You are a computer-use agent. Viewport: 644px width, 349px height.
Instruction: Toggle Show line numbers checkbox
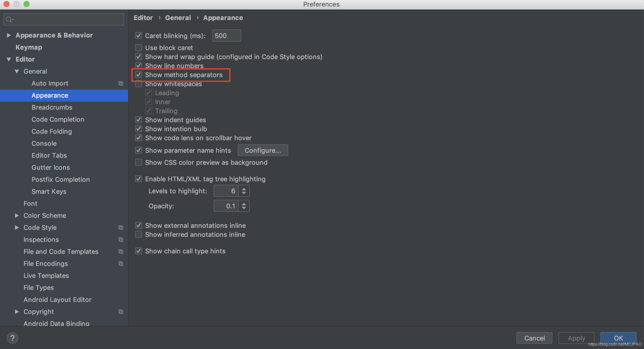coord(139,65)
